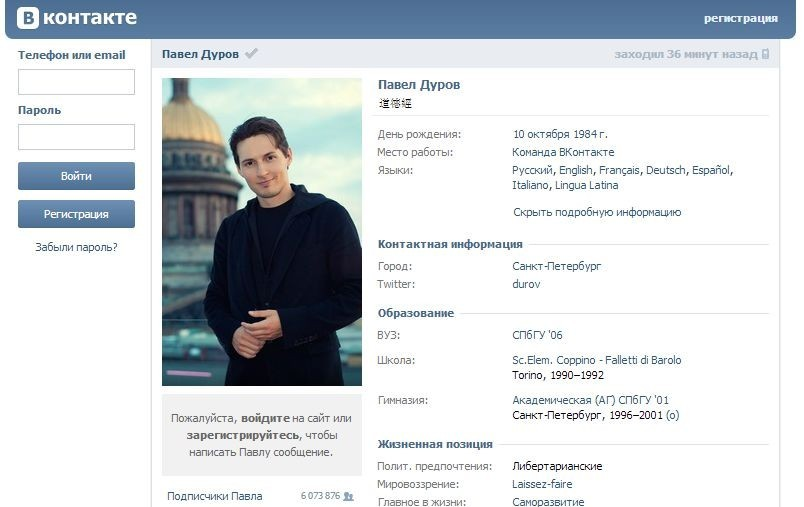Open the "Подписчики Павла" subscribers list
The image size is (804, 507).
(214, 496)
